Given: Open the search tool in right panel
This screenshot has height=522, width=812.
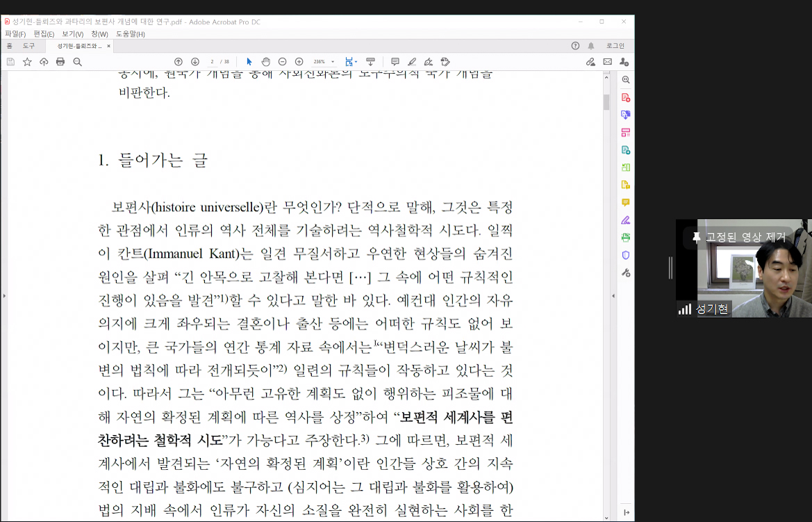Looking at the screenshot, I should point(626,80).
